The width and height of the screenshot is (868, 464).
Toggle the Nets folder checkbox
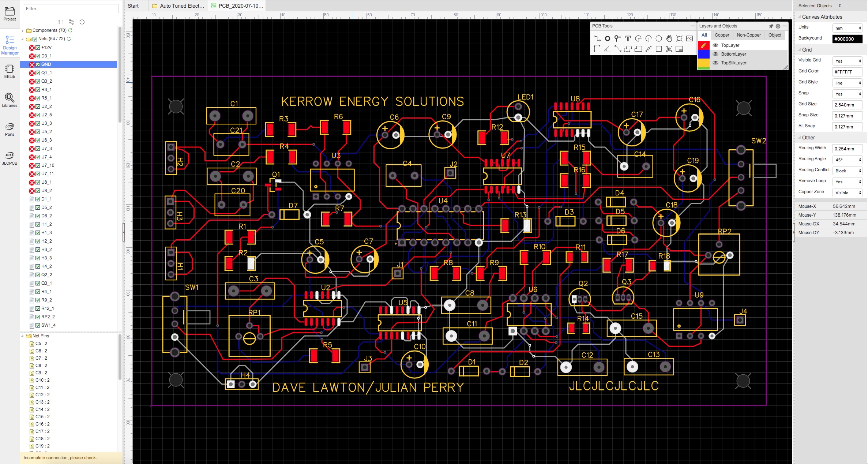pos(35,39)
